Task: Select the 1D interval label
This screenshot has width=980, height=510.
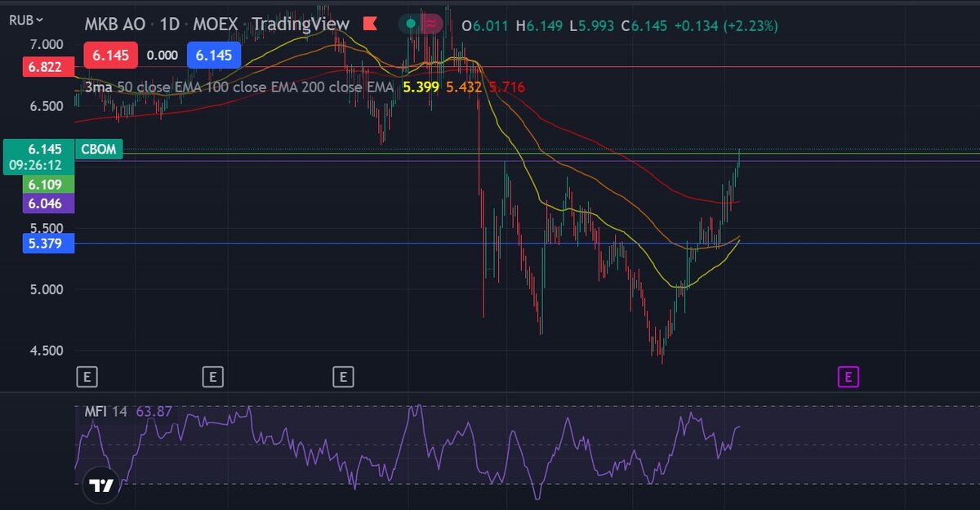Action: [x=170, y=25]
